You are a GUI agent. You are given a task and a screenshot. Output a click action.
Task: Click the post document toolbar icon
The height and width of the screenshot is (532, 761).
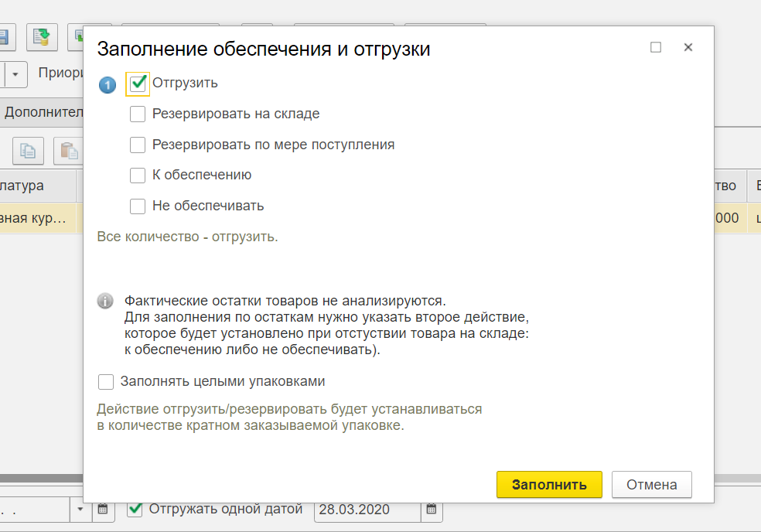click(43, 36)
